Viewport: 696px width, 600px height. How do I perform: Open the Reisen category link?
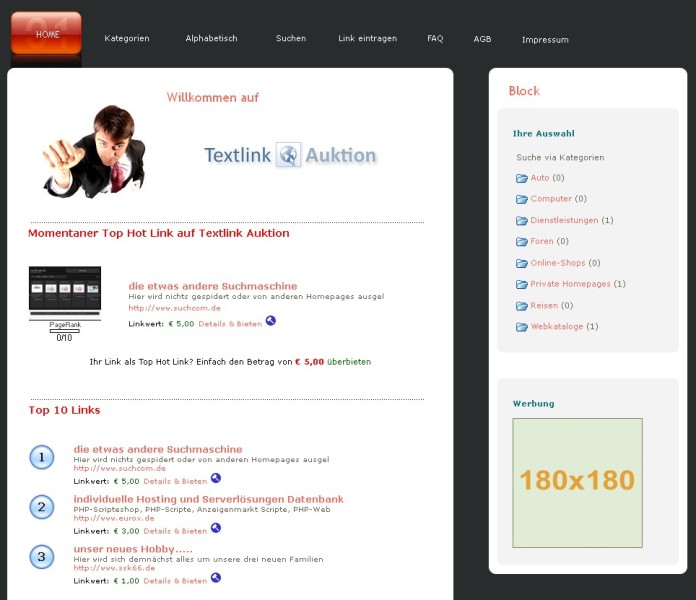(543, 306)
